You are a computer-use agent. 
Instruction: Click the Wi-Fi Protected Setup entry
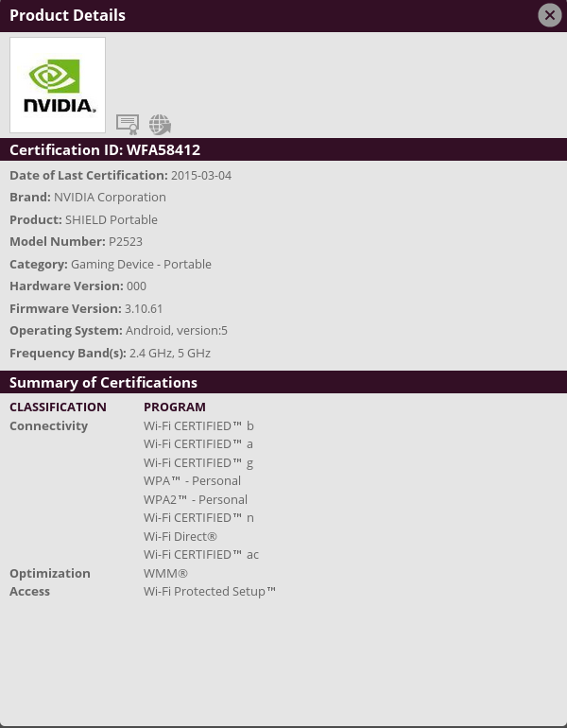(210, 591)
